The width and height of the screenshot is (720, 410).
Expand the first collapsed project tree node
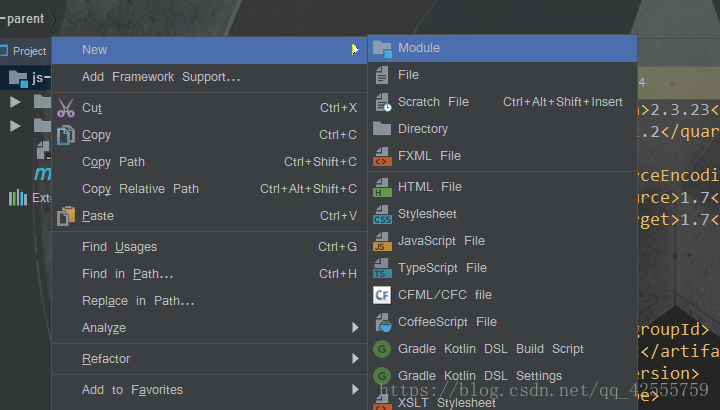click(x=15, y=101)
